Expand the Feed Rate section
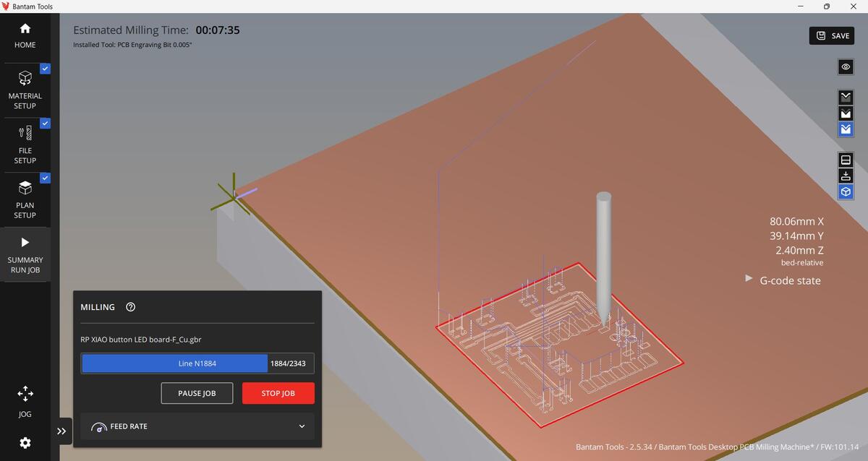The width and height of the screenshot is (868, 461). [x=197, y=426]
